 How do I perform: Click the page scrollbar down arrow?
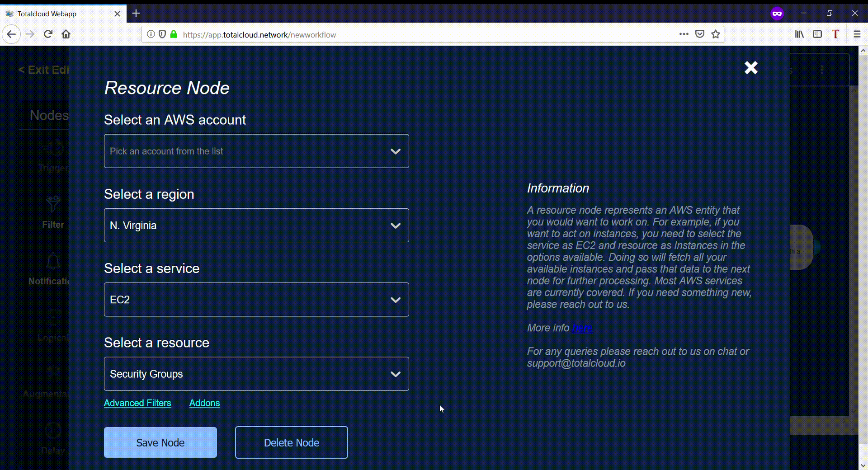pyautogui.click(x=863, y=465)
